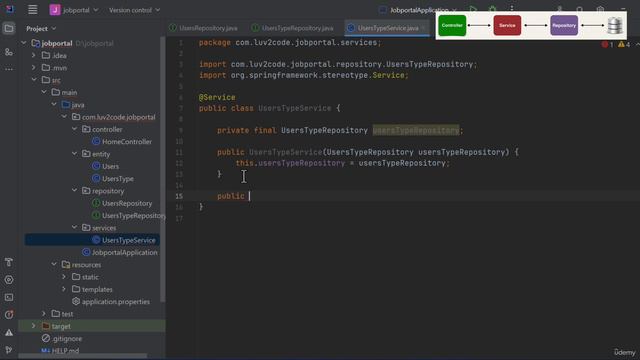The image size is (640, 360).
Task: Open IDE settings gear icon
Action: coord(600,9)
